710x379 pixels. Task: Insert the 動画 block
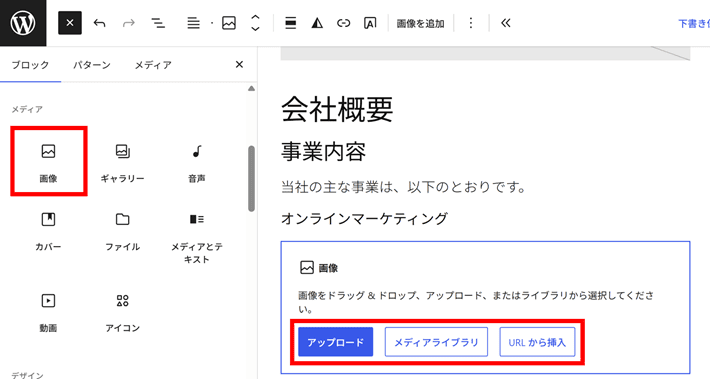pos(48,313)
